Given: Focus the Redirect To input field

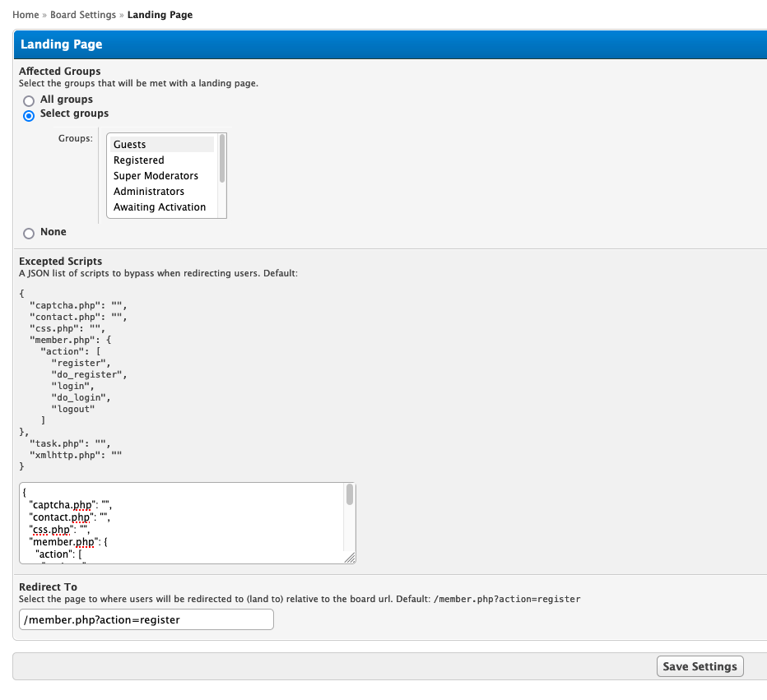Looking at the screenshot, I should point(146,619).
